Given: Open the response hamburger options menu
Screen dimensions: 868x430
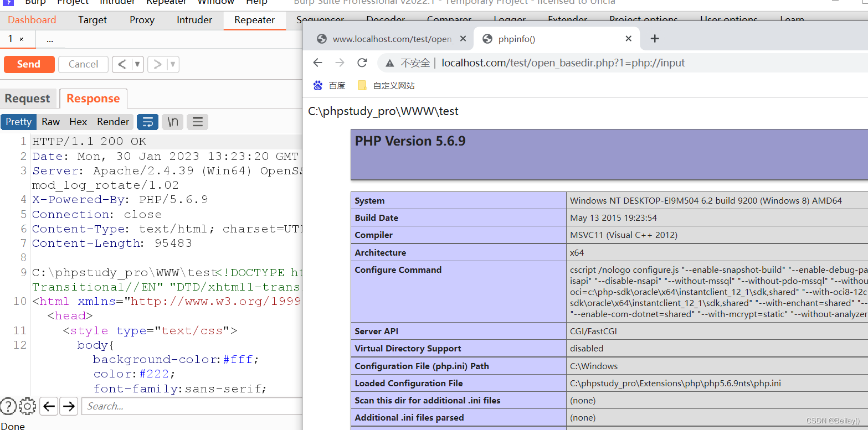Looking at the screenshot, I should coord(197,122).
